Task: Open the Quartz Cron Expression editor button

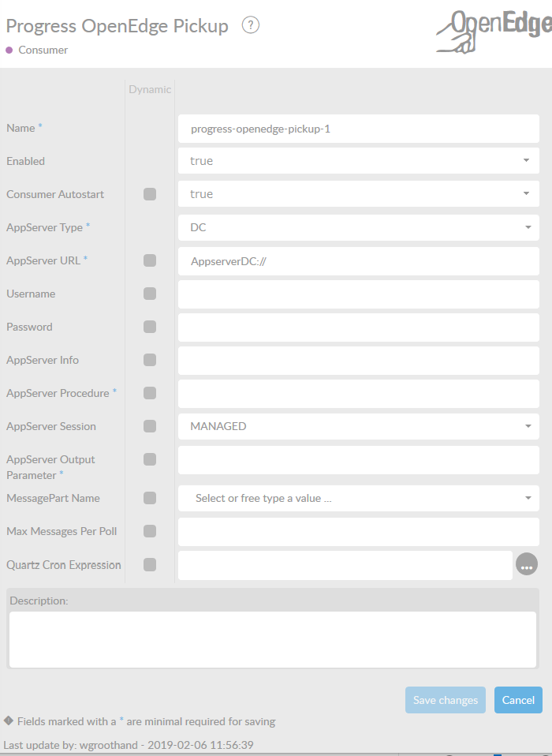Action: pyautogui.click(x=527, y=564)
